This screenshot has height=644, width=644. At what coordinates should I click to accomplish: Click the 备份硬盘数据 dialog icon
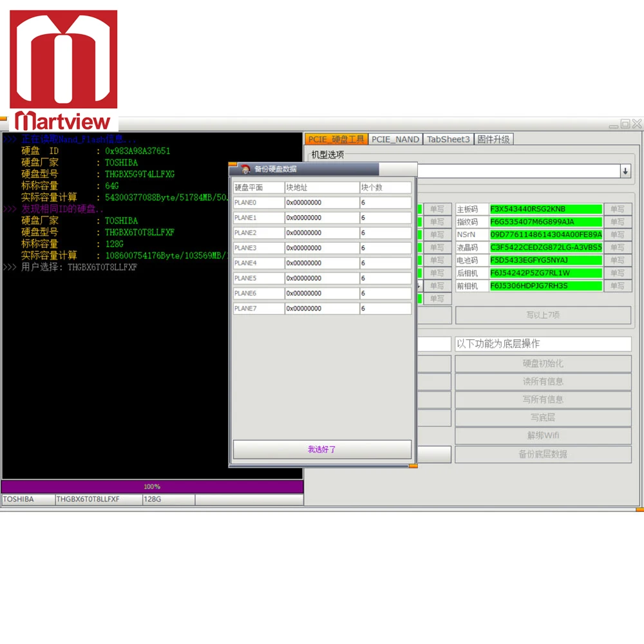[245, 169]
